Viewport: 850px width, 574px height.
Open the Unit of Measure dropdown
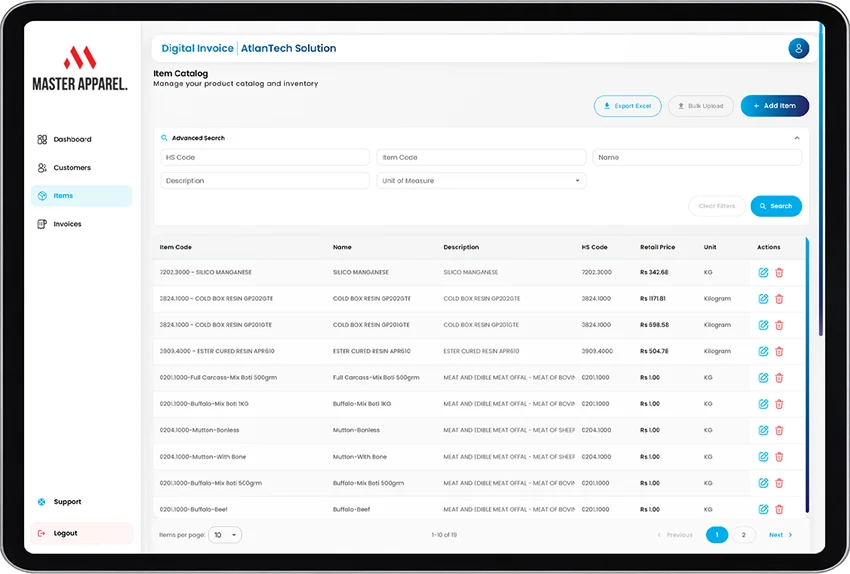pos(481,180)
